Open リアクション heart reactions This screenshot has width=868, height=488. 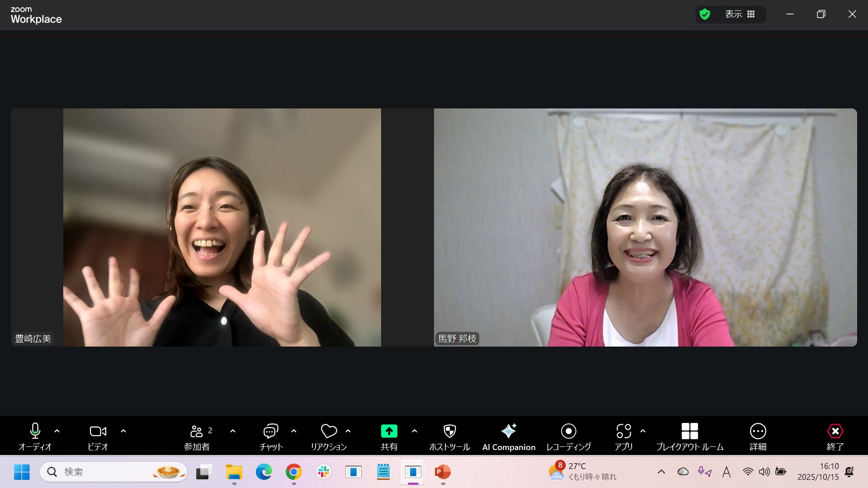tap(329, 436)
